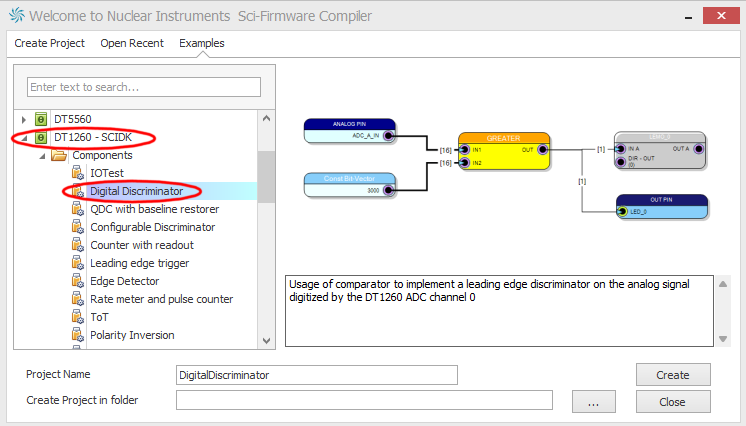Minimize the Sci-Firmware Compiler window
The width and height of the screenshot is (746, 426).
click(688, 17)
